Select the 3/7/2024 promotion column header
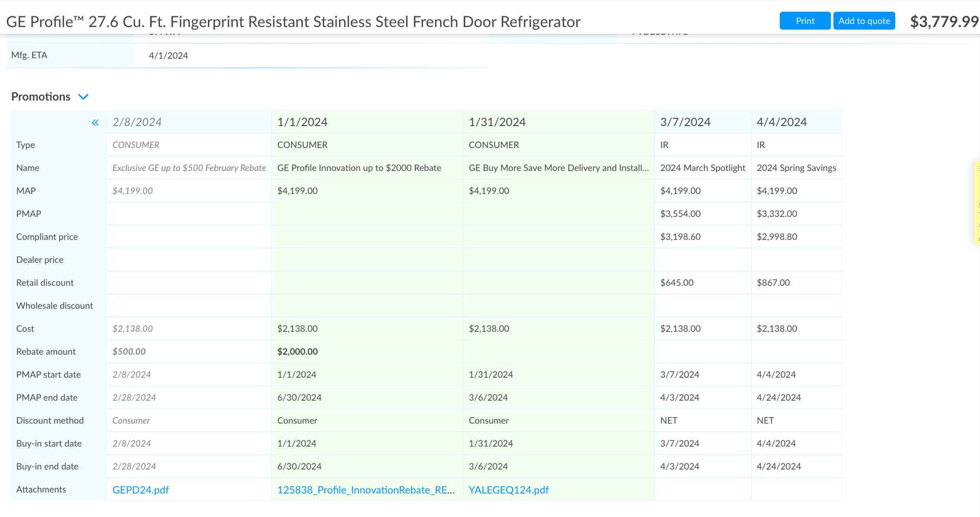The image size is (980, 517). point(685,122)
